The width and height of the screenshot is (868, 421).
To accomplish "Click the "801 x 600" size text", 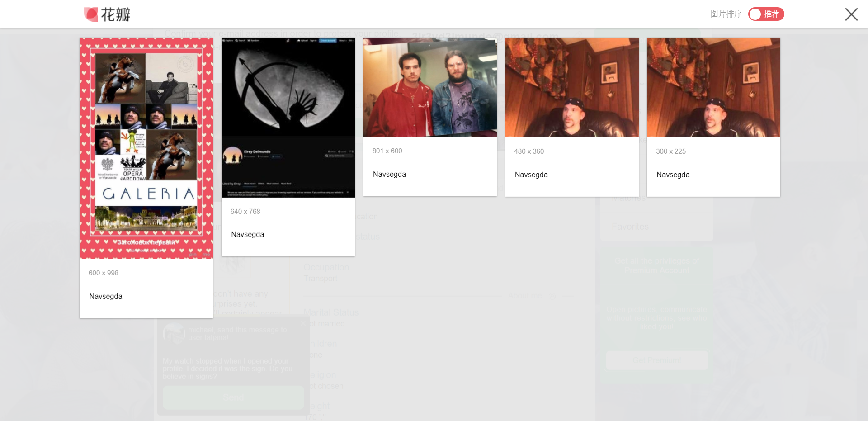I will click(x=387, y=151).
